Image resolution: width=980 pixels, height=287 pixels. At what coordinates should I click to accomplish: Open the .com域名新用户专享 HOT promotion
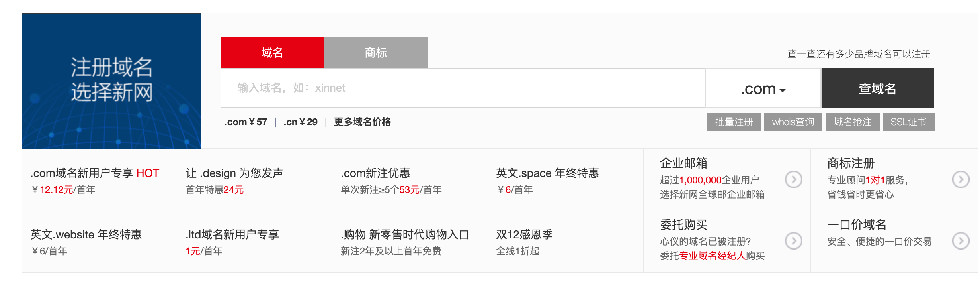[94, 173]
